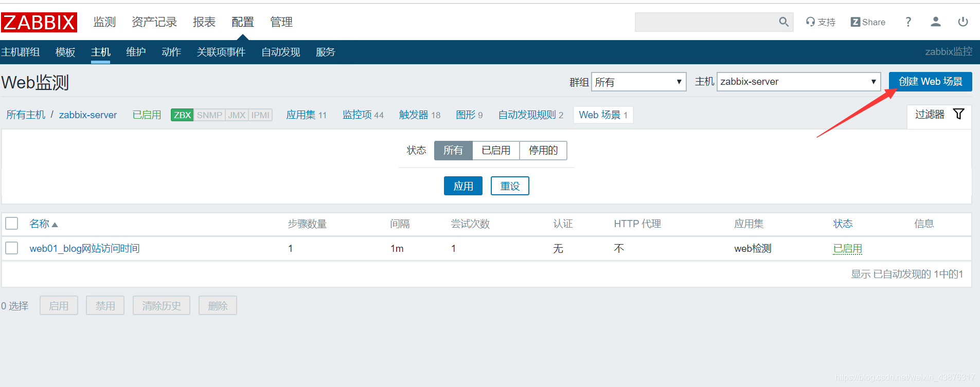Viewport: 980px width, 387px height.
Task: Select status filter 所有
Action: 453,151
